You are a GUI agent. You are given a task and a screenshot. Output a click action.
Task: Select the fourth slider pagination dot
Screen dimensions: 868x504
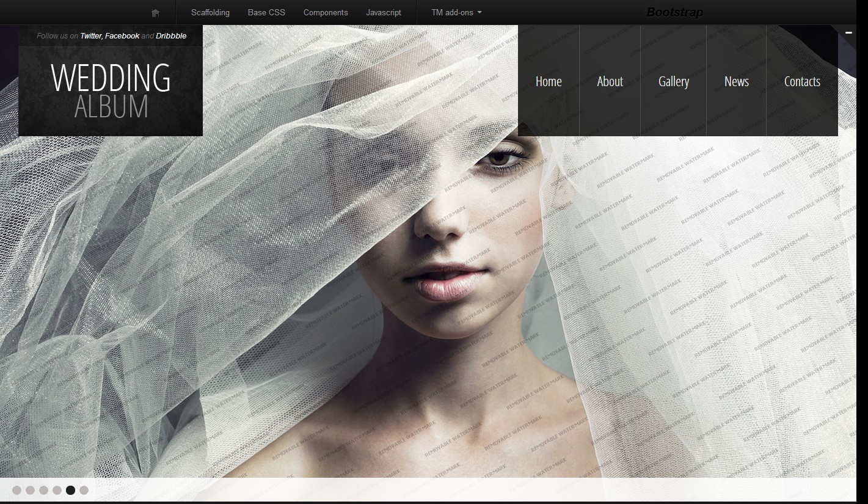57,490
